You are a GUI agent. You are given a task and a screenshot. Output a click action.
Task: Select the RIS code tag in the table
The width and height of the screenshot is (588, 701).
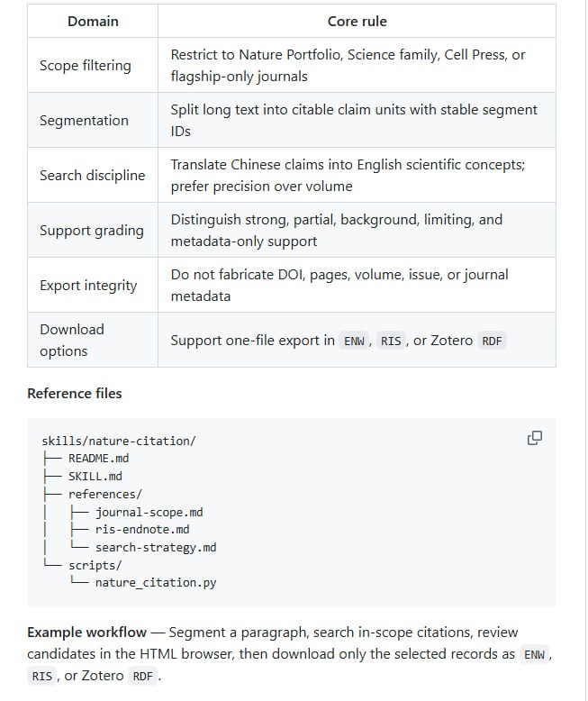[391, 341]
